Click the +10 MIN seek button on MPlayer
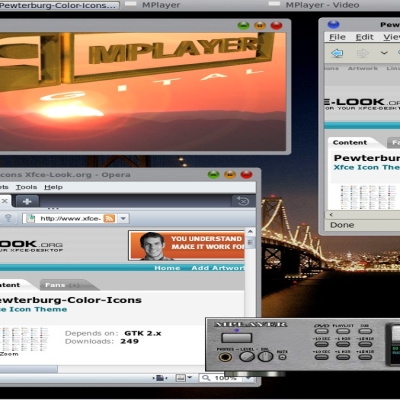 (x=365, y=357)
